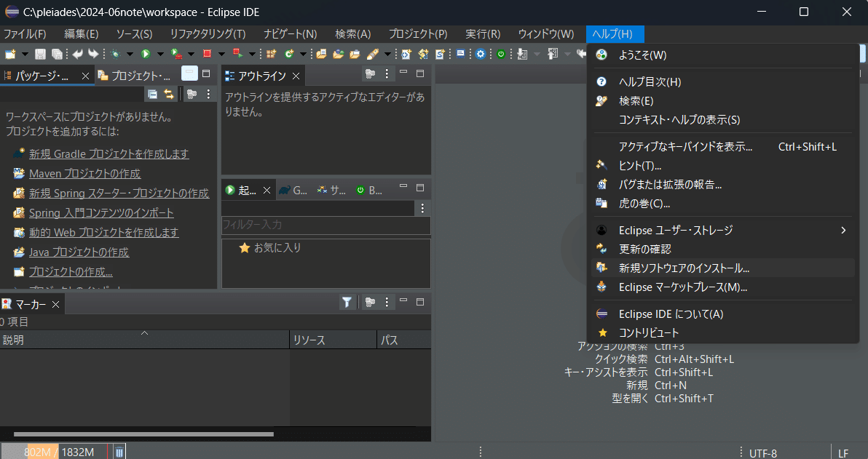Viewport: 868px width, 459px height.
Task: Click 動的 Web プロジェクトを作成します link
Action: point(104,232)
